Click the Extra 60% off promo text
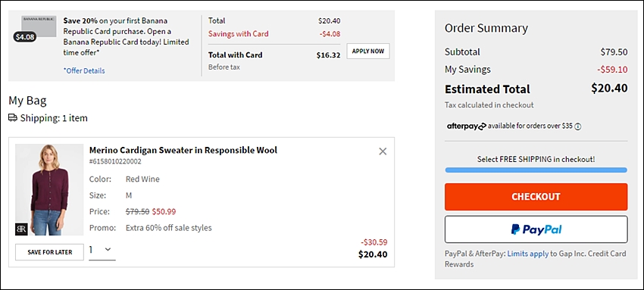 [169, 228]
